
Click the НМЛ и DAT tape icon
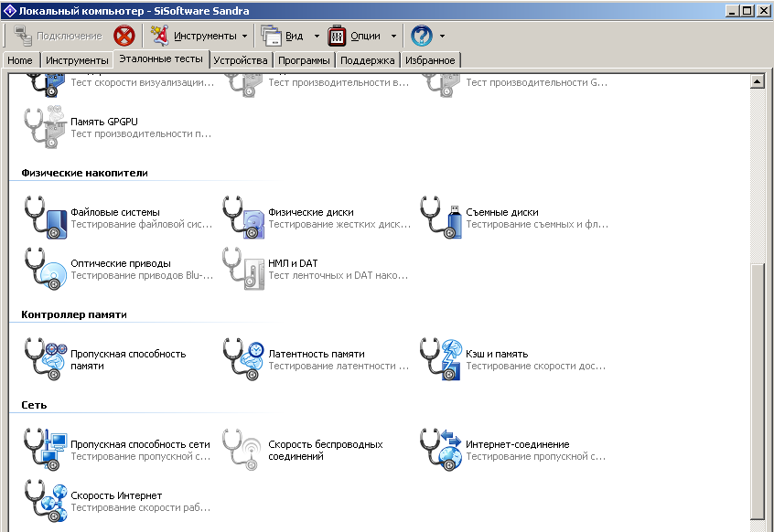click(242, 269)
